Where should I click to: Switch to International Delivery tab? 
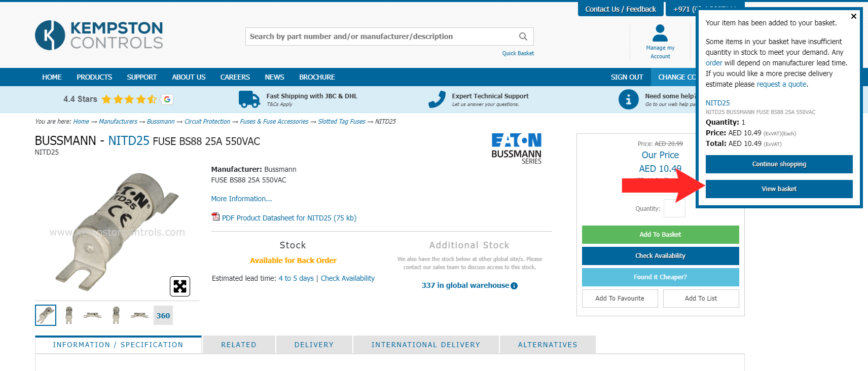(426, 345)
